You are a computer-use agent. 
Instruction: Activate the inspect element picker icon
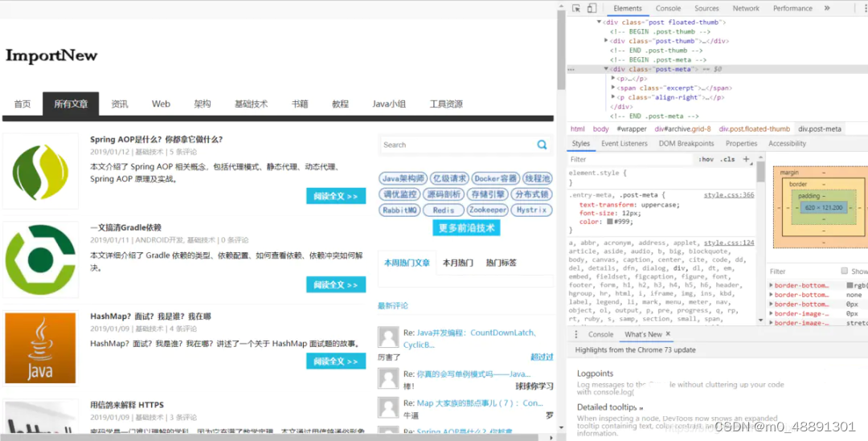click(576, 8)
